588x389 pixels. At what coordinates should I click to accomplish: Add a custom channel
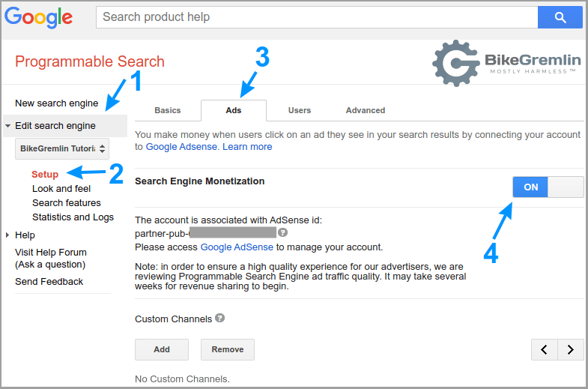pos(162,349)
